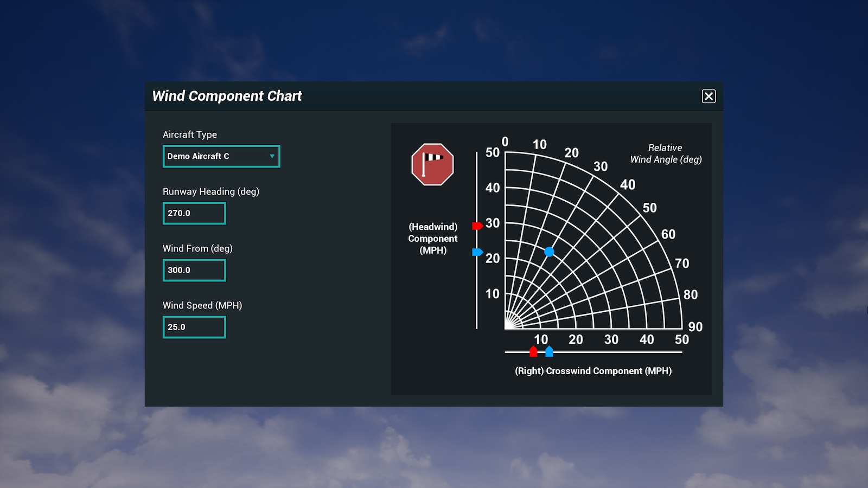Click the blue crosswind marker arrow
Image resolution: width=868 pixels, height=488 pixels.
click(x=549, y=351)
